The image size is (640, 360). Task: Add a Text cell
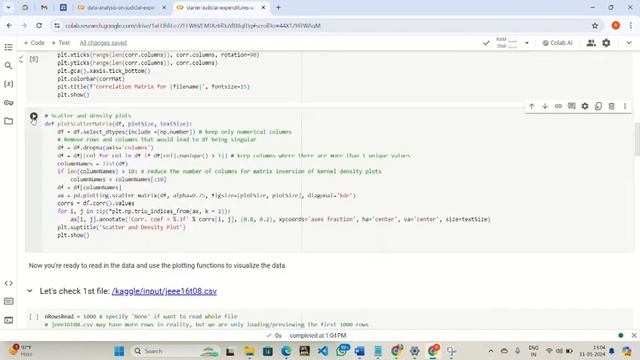tap(61, 43)
